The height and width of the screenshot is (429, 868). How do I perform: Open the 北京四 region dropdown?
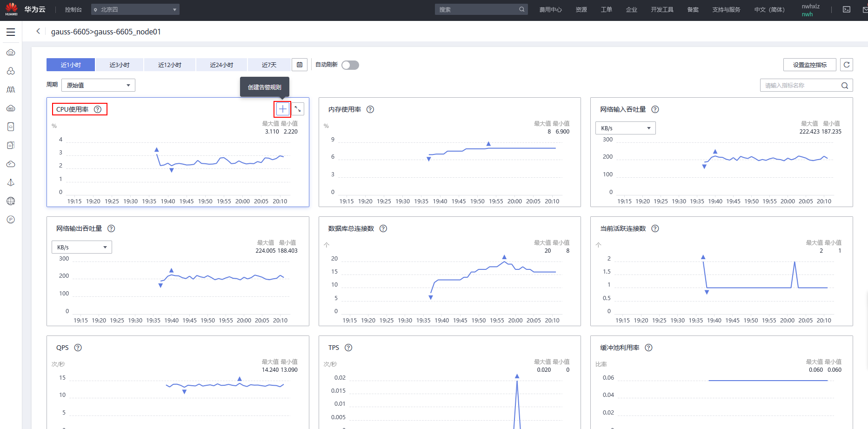pos(135,9)
